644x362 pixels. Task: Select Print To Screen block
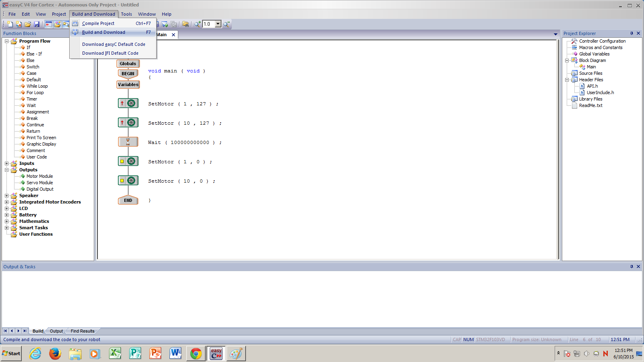click(x=41, y=138)
